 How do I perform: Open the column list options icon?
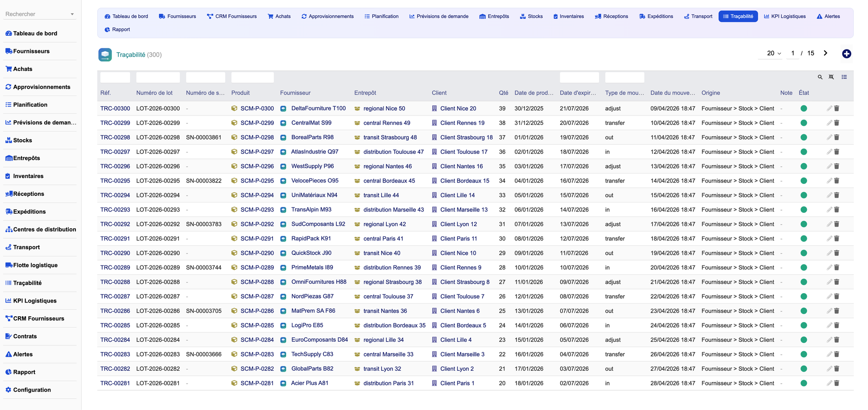tap(844, 77)
